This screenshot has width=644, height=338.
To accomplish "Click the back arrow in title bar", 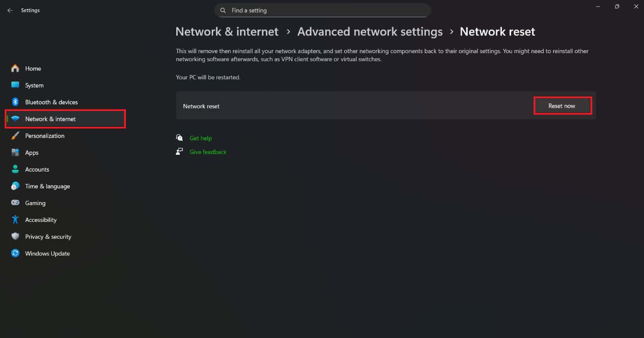I will pyautogui.click(x=10, y=10).
